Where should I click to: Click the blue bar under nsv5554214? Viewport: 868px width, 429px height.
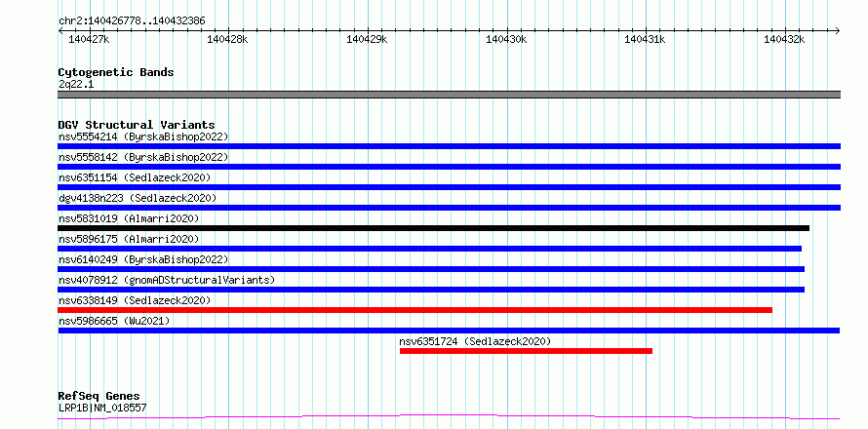449,146
